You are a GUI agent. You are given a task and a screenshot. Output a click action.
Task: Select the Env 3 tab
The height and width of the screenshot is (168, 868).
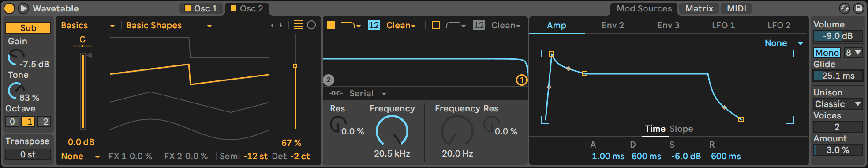point(668,25)
